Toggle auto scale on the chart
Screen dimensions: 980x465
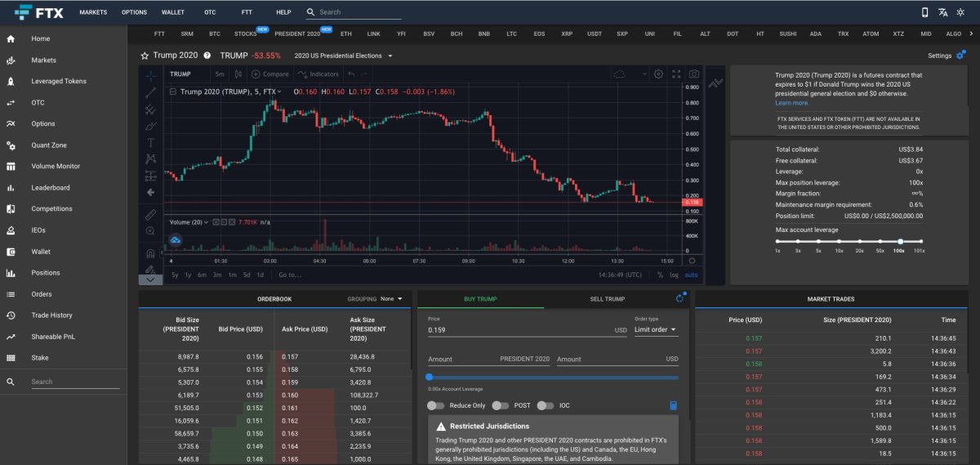pos(691,275)
